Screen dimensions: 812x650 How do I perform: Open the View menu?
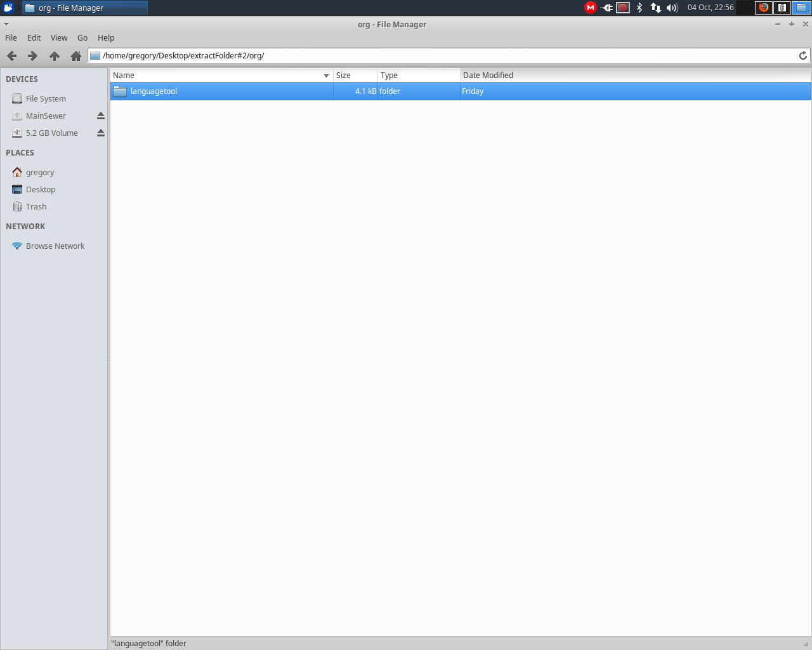coord(59,38)
